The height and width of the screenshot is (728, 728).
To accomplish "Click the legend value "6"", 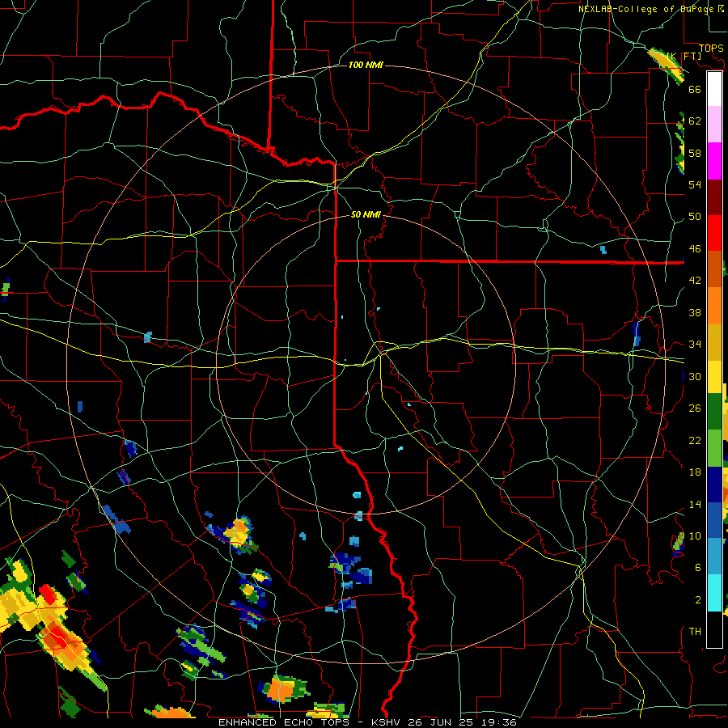I will tap(697, 568).
